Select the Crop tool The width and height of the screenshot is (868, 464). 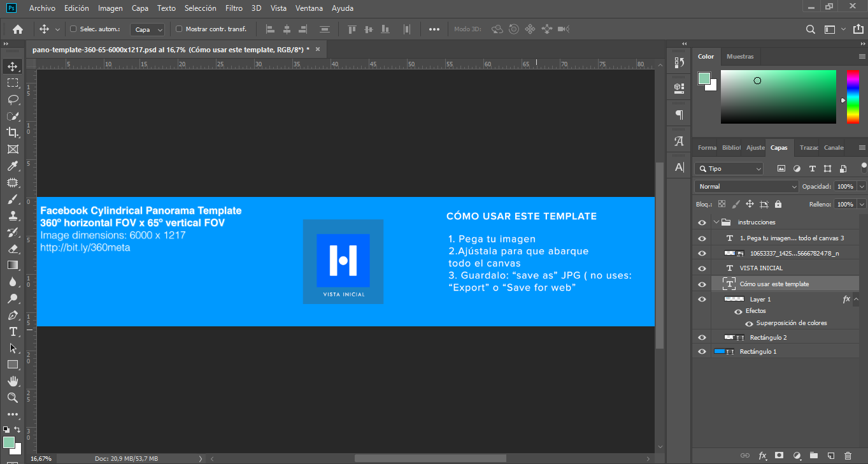coord(13,133)
